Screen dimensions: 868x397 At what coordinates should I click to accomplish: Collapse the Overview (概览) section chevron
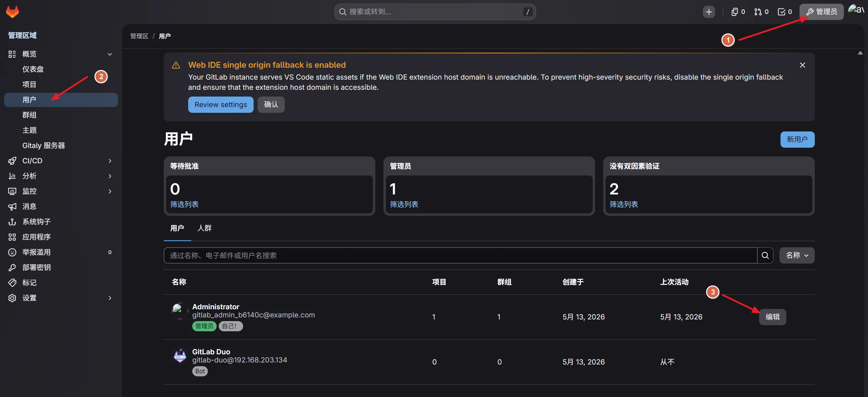110,54
